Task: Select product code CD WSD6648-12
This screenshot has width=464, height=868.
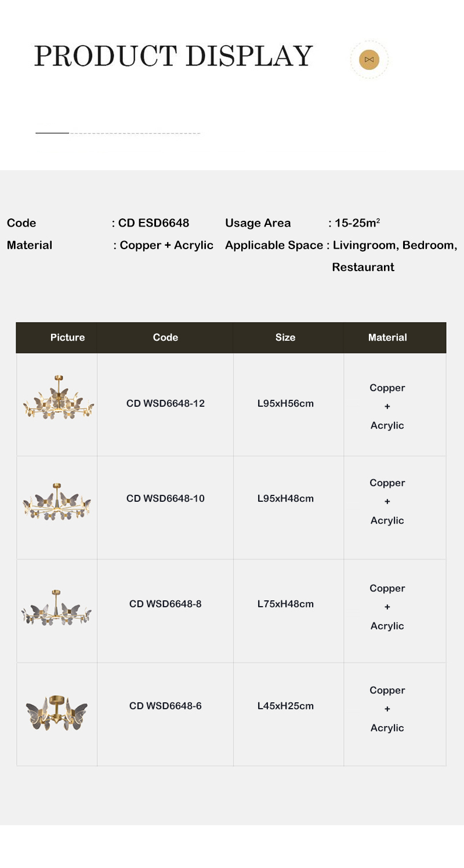Action: pyautogui.click(x=165, y=403)
